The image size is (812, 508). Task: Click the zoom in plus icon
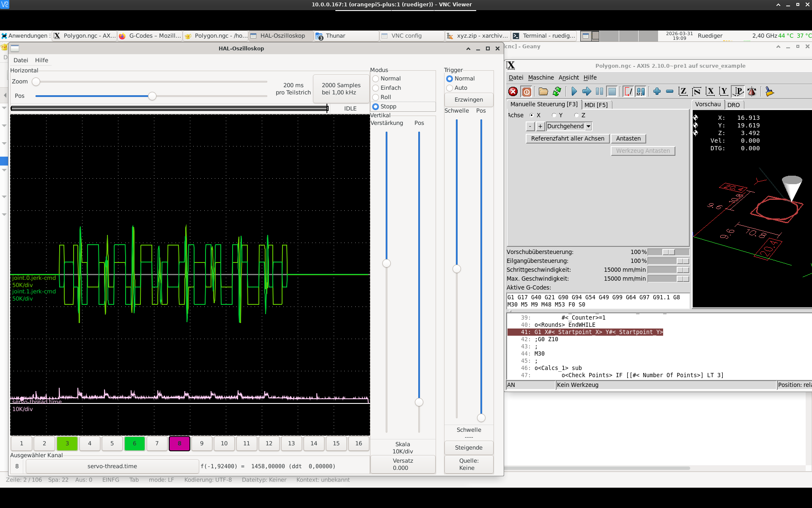(657, 91)
